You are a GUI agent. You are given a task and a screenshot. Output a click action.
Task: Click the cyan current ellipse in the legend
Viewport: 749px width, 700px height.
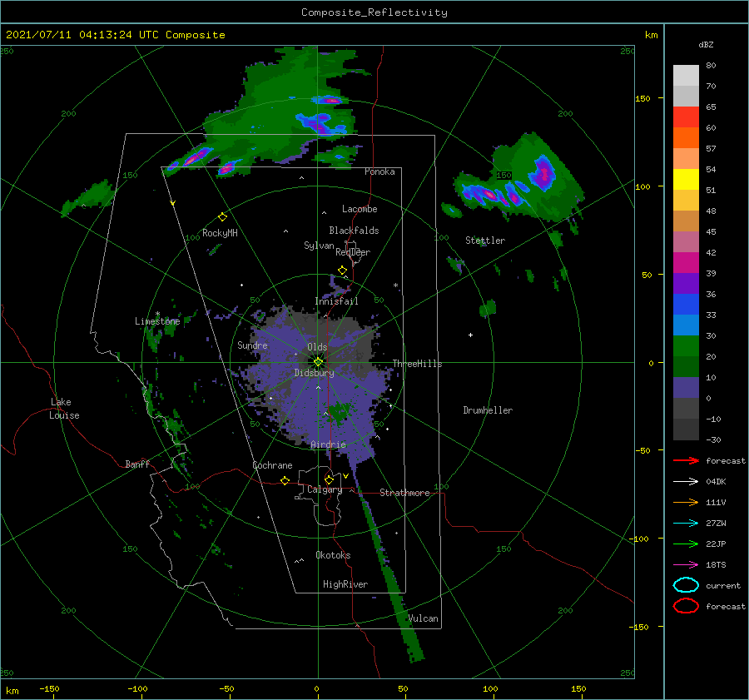tap(686, 585)
